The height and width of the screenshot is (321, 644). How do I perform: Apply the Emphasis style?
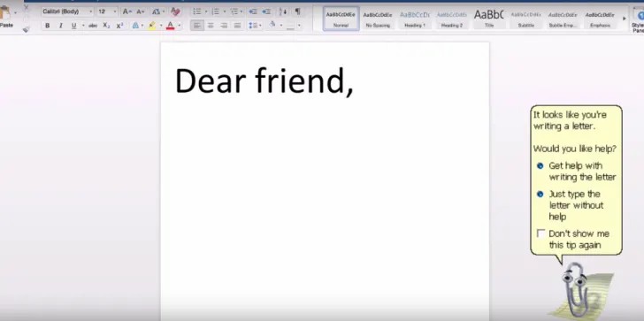pyautogui.click(x=600, y=19)
